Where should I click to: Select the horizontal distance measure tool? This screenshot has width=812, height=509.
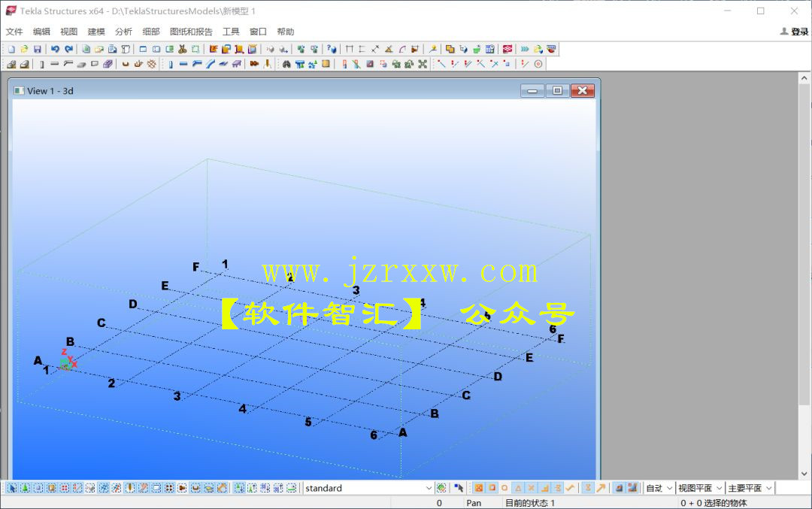(x=349, y=49)
